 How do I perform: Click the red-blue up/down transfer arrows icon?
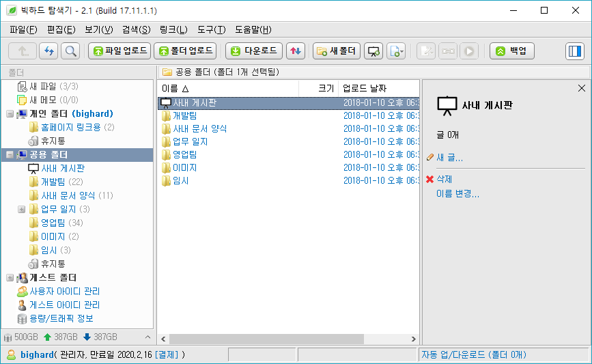pos(295,51)
